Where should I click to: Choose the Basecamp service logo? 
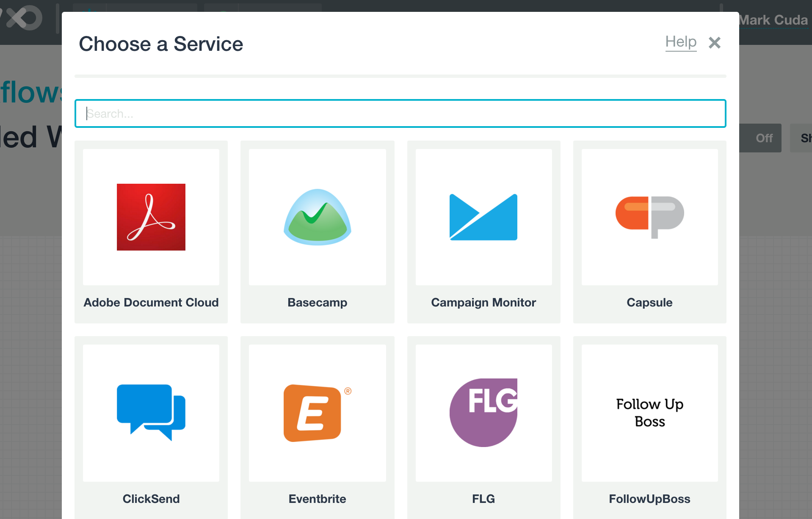point(318,217)
